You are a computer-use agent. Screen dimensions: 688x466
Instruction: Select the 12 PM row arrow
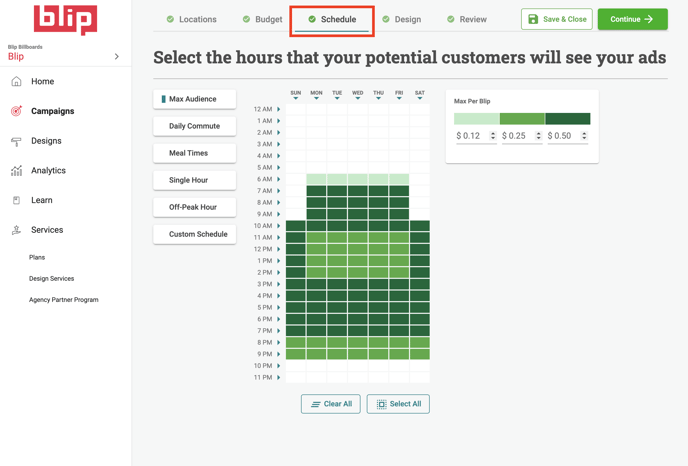point(279,249)
